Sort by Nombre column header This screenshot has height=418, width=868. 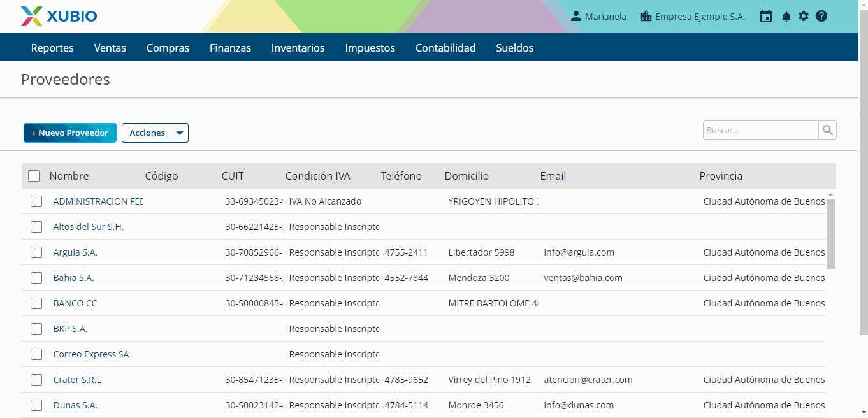pos(69,176)
